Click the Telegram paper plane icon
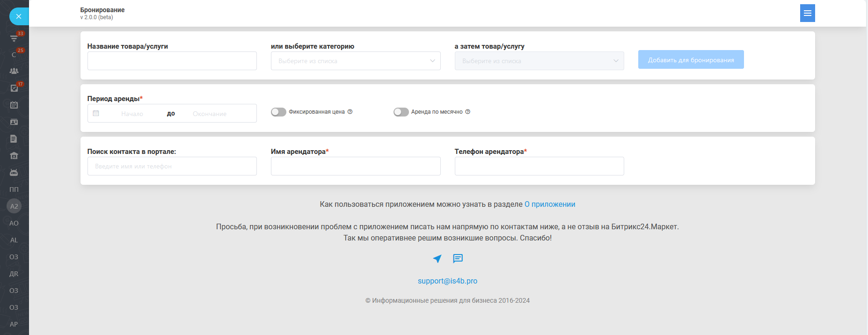The height and width of the screenshot is (335, 868). 437,258
